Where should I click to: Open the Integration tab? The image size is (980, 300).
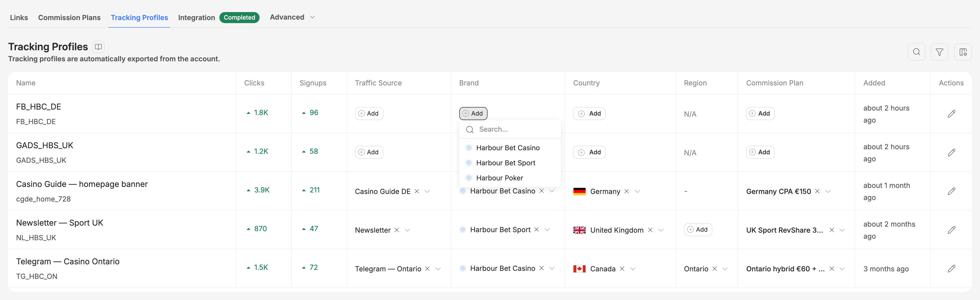pyautogui.click(x=196, y=18)
